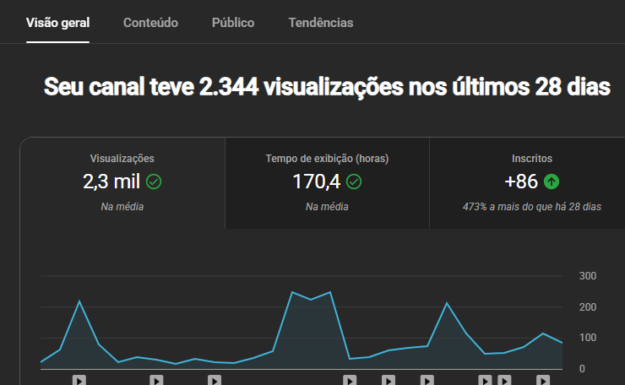Click the leftmost video publish marker under chart
Screen dimensions: 625x385
tap(79, 380)
